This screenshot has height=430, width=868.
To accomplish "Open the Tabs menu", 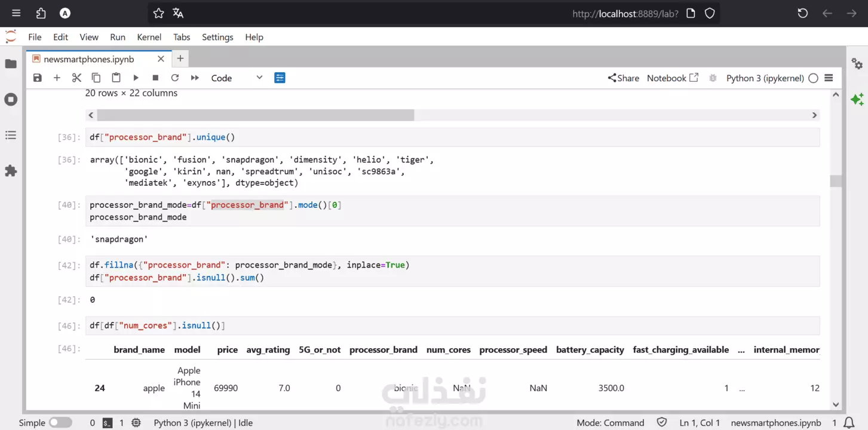I will [182, 37].
